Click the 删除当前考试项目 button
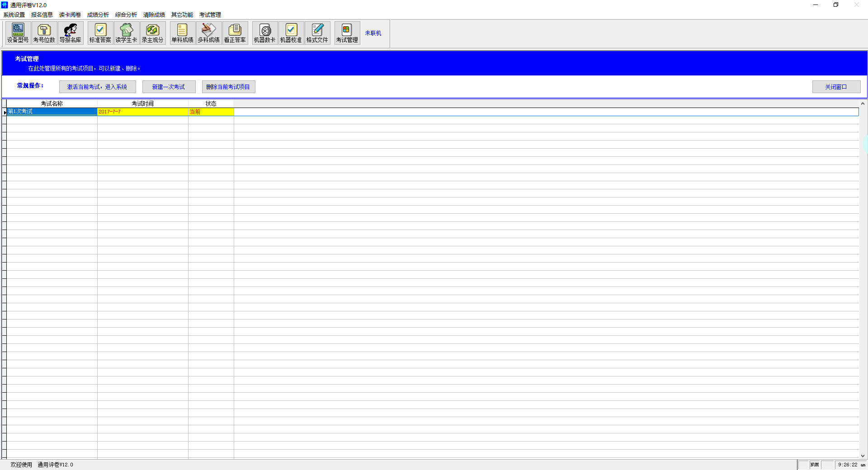Screen dimensions: 868x470 point(229,87)
